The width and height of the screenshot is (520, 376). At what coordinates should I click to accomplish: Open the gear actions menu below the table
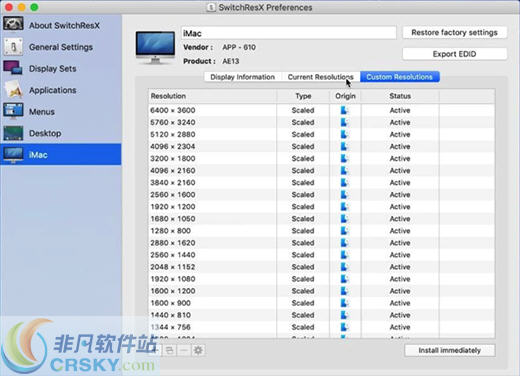(x=198, y=350)
